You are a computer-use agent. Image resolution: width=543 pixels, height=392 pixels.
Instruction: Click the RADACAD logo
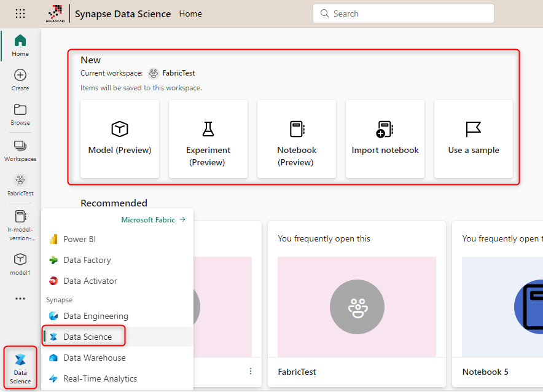tap(56, 14)
